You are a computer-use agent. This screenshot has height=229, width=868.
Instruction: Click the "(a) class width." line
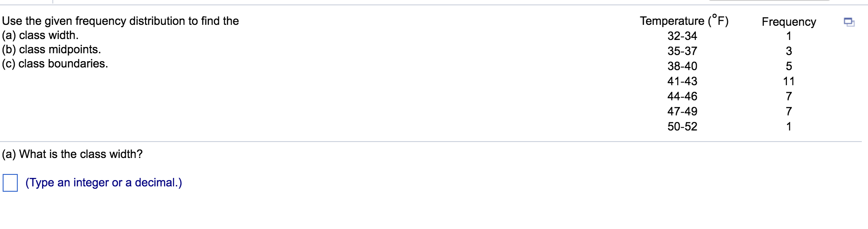tap(40, 35)
